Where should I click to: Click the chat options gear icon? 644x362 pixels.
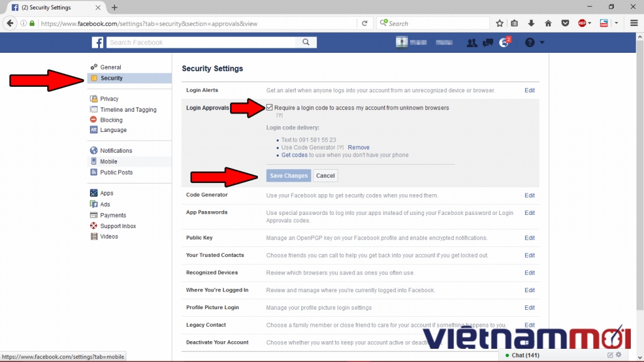(619, 354)
